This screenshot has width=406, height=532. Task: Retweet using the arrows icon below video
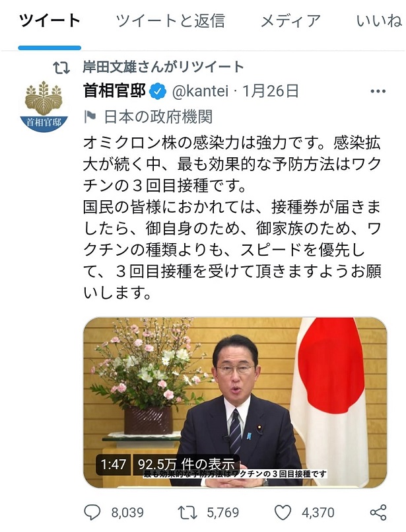pos(187,512)
